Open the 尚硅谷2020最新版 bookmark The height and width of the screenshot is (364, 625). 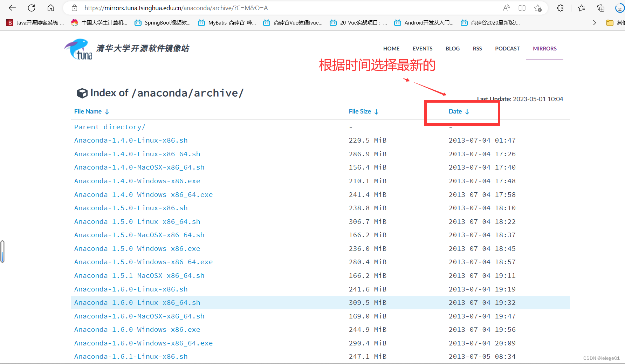[x=490, y=23]
